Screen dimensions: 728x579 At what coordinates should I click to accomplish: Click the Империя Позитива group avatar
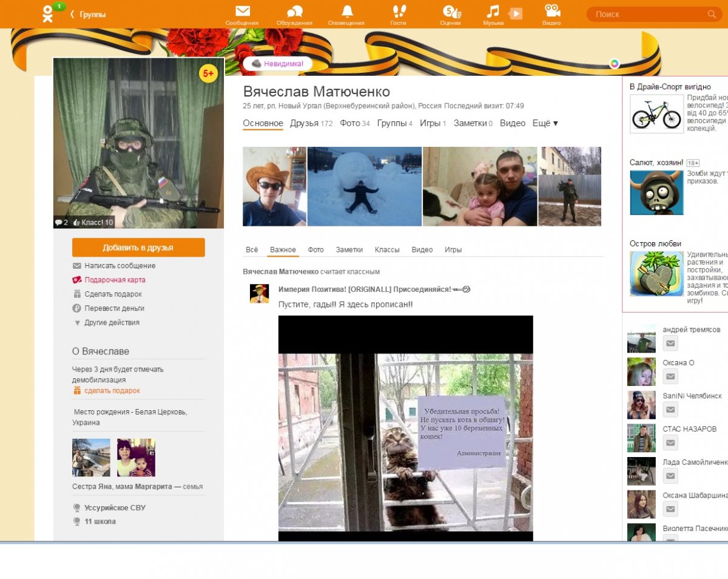pyautogui.click(x=260, y=294)
